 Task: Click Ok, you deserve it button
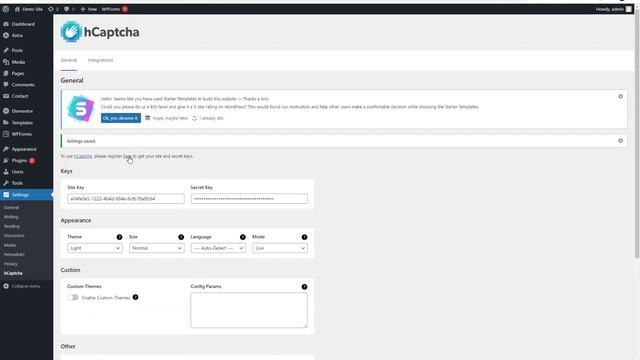point(121,118)
